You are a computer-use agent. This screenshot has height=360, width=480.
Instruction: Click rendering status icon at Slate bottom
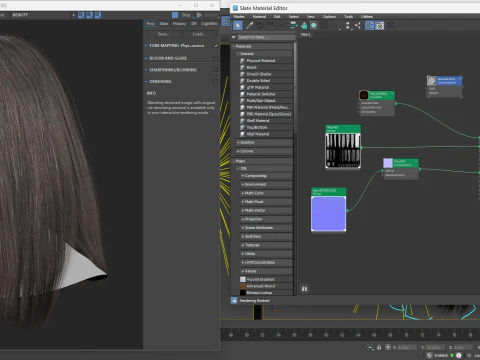[234, 301]
